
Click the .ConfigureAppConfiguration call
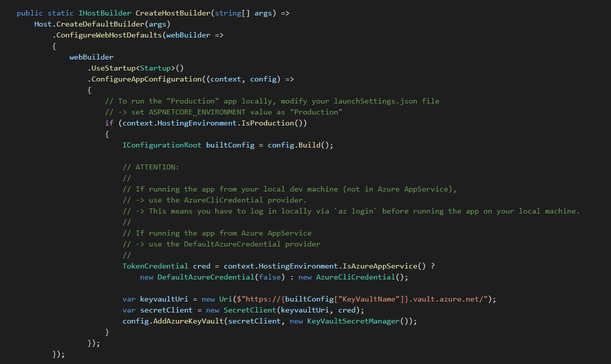[145, 79]
